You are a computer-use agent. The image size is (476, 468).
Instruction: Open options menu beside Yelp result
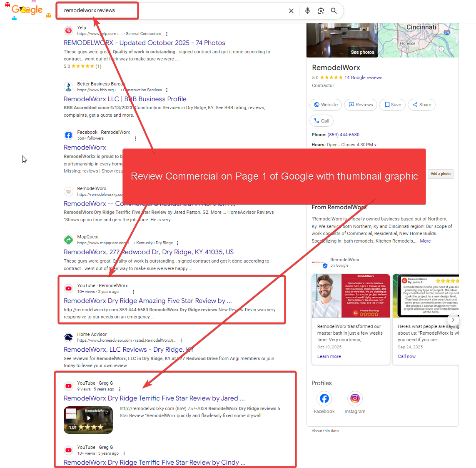point(167,34)
